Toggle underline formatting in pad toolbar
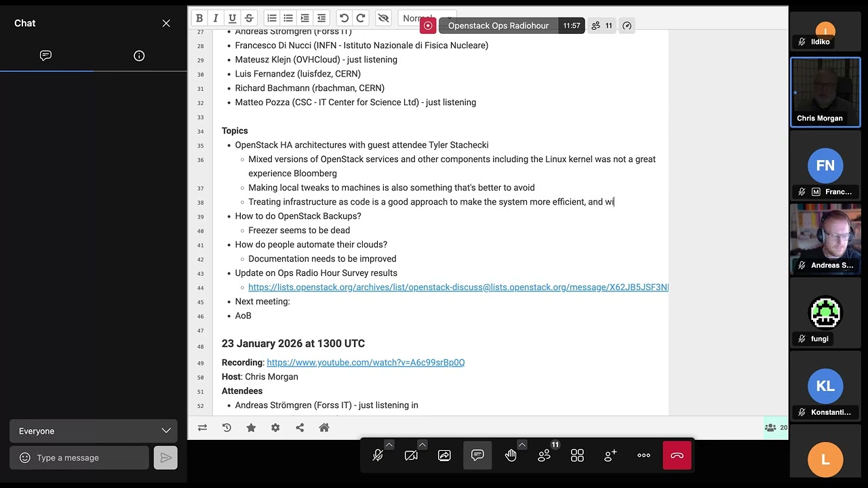The image size is (868, 488). [x=233, y=18]
